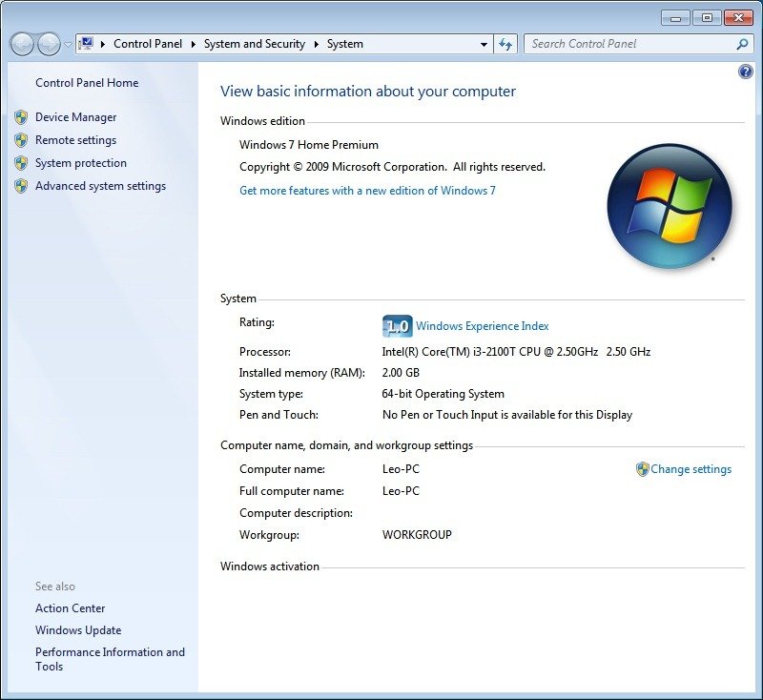Click shield icon beside System protection
The image size is (763, 700).
point(21,163)
